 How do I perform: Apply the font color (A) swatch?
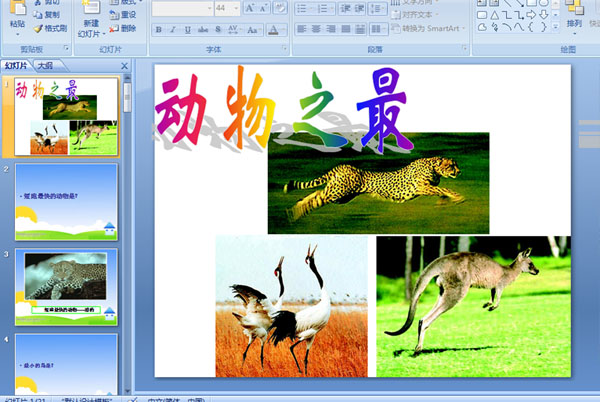click(x=273, y=29)
